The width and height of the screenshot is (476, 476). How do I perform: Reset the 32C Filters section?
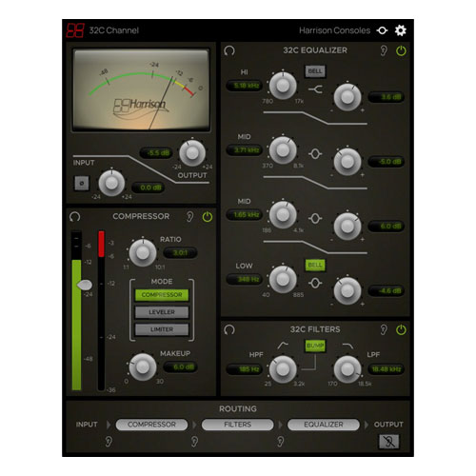click(229, 329)
